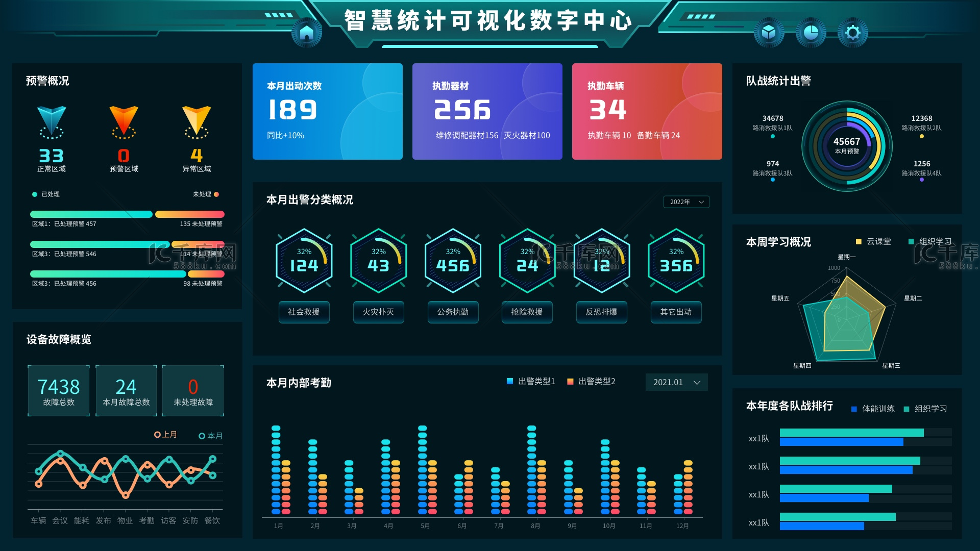
Task: Open the 执勤车辆 34 card
Action: pos(647,111)
